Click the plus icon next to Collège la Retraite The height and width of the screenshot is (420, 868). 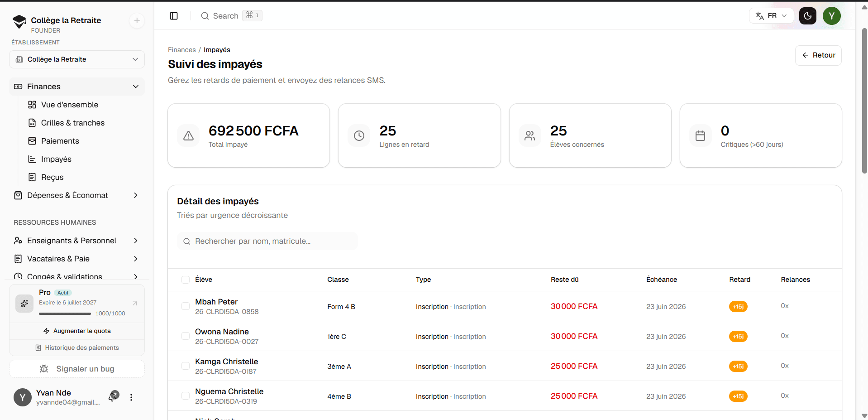pyautogui.click(x=137, y=20)
